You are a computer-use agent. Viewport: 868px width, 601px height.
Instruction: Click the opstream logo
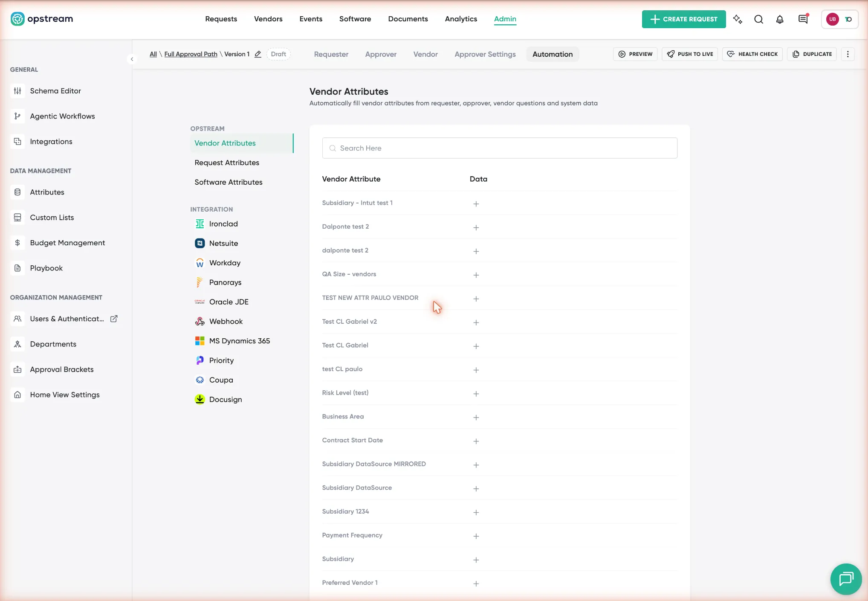[x=42, y=19]
